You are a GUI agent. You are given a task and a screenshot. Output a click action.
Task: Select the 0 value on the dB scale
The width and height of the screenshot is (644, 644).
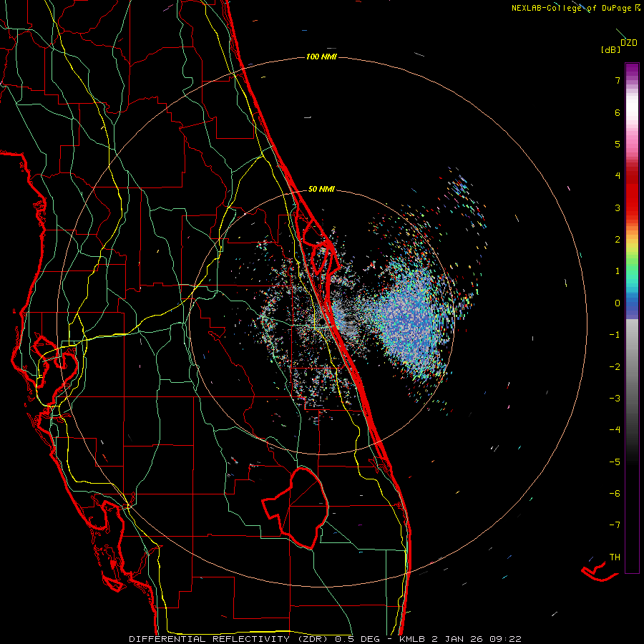[618, 303]
